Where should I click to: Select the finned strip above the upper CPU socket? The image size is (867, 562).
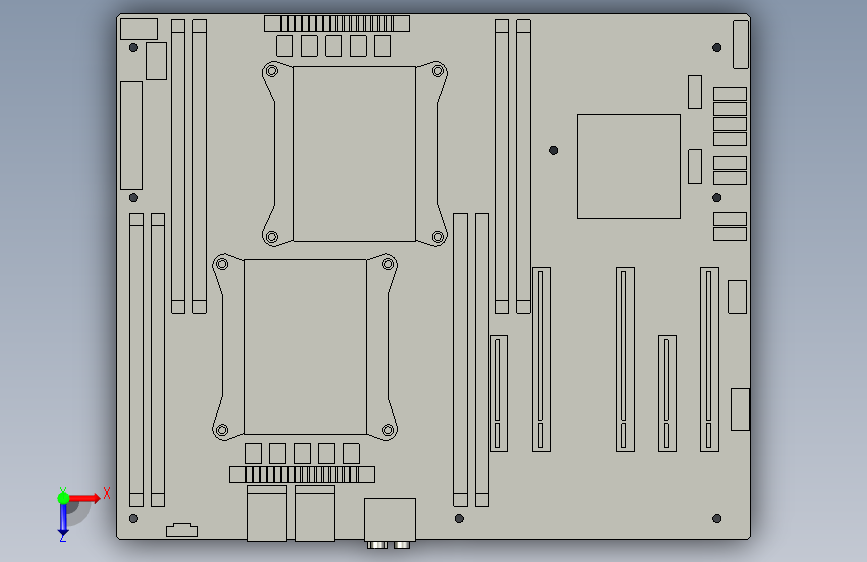(337, 23)
